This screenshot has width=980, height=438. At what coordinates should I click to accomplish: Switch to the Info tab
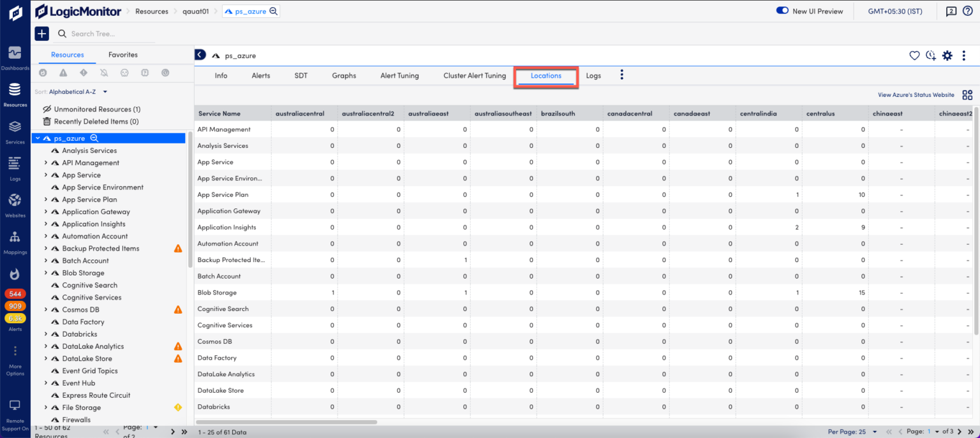pos(221,76)
